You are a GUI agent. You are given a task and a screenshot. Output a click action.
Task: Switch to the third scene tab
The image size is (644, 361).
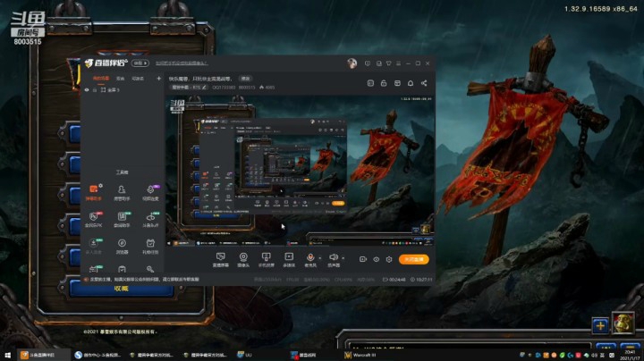pyautogui.click(x=138, y=79)
